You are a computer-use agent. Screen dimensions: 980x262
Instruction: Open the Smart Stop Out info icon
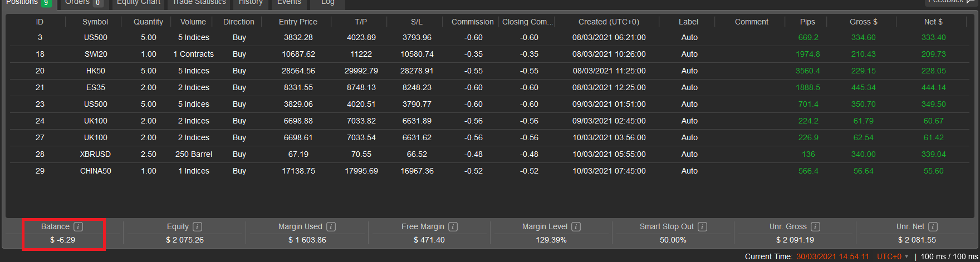[702, 226]
